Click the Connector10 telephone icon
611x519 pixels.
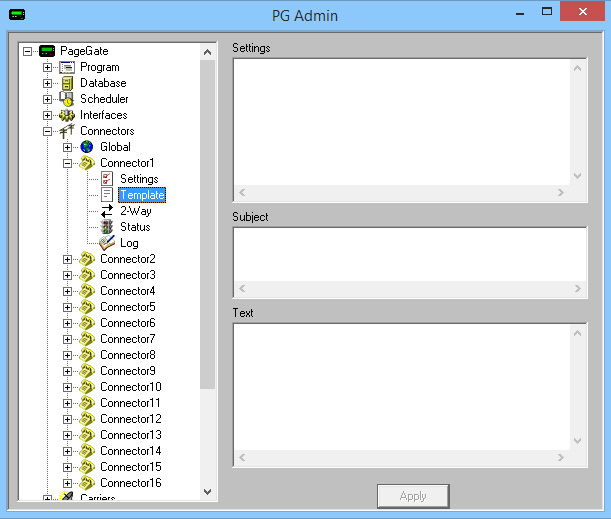[x=87, y=387]
